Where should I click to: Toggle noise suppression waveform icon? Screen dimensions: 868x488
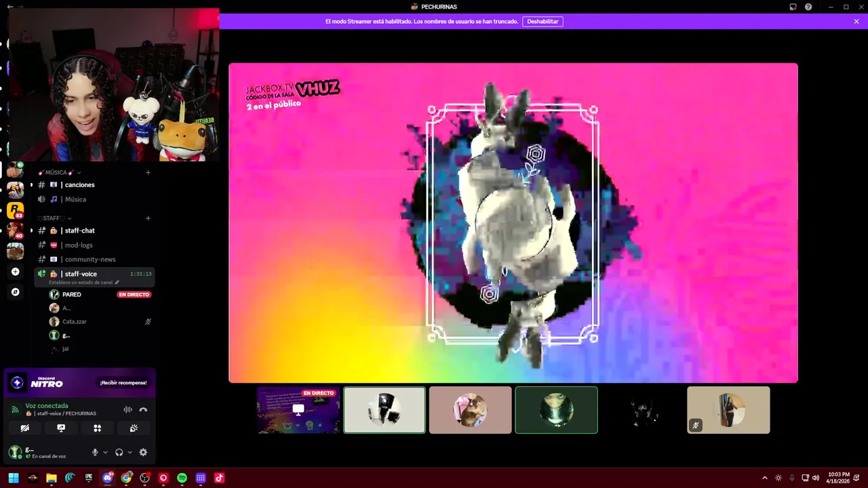click(x=127, y=409)
